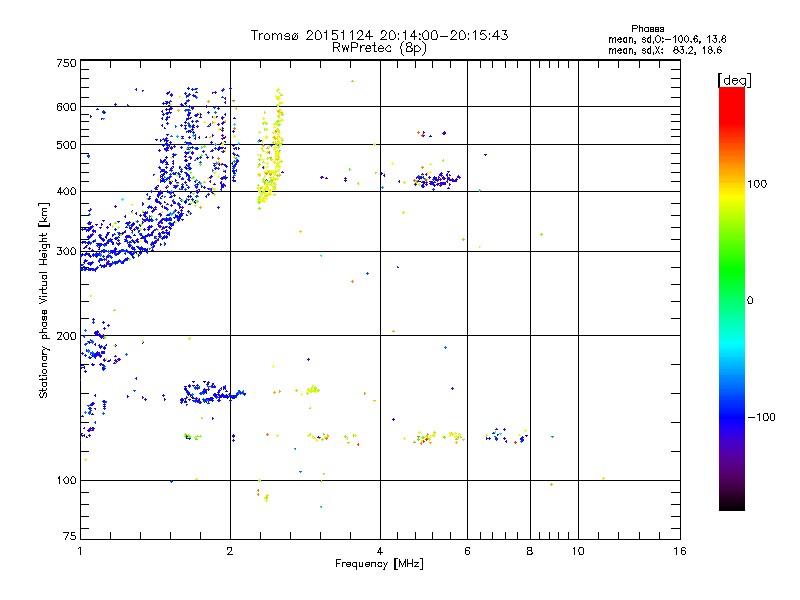Click the y-axis tick label '100' beside the plot
The width and height of the screenshot is (800, 600).
click(66, 481)
